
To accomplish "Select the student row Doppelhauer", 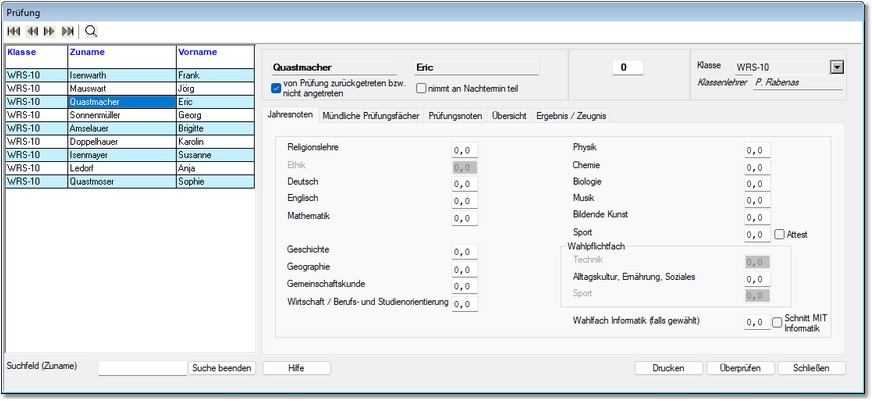I will [x=130, y=142].
